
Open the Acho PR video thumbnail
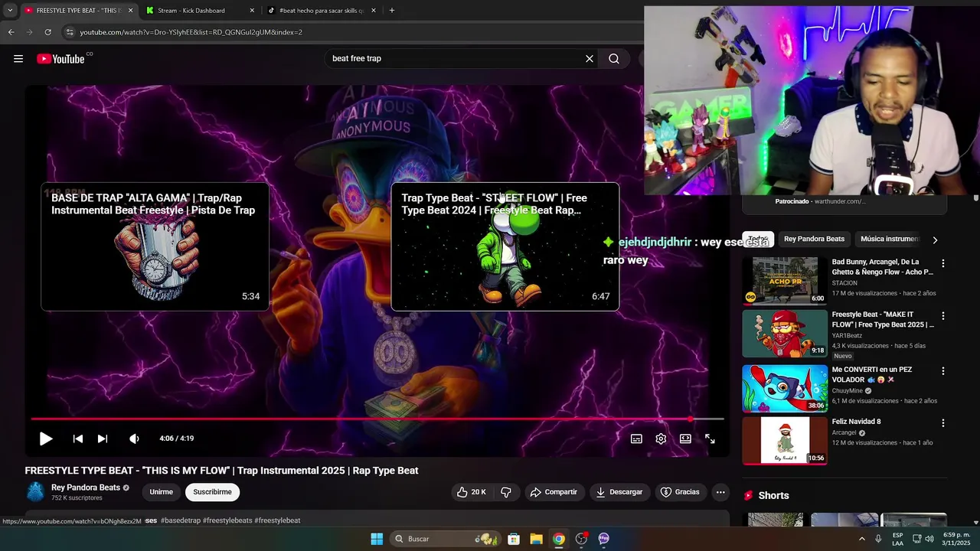785,281
